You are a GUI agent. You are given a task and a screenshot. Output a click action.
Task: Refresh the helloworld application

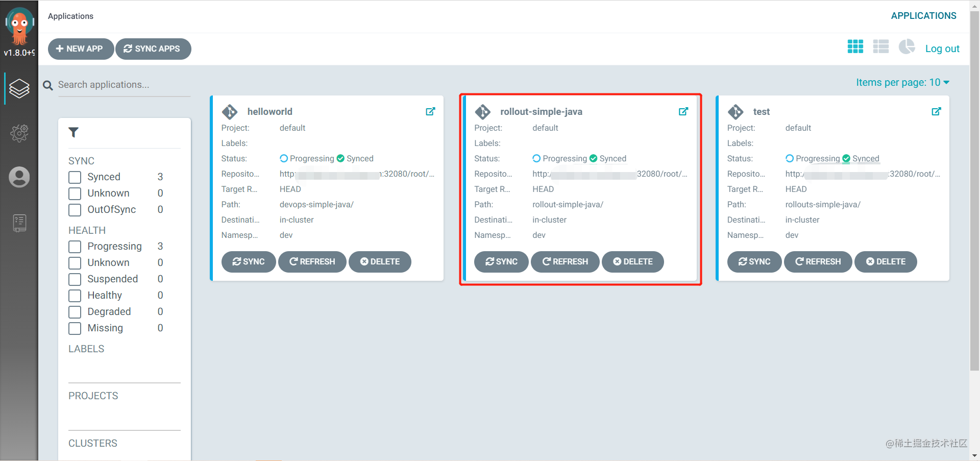click(x=312, y=262)
